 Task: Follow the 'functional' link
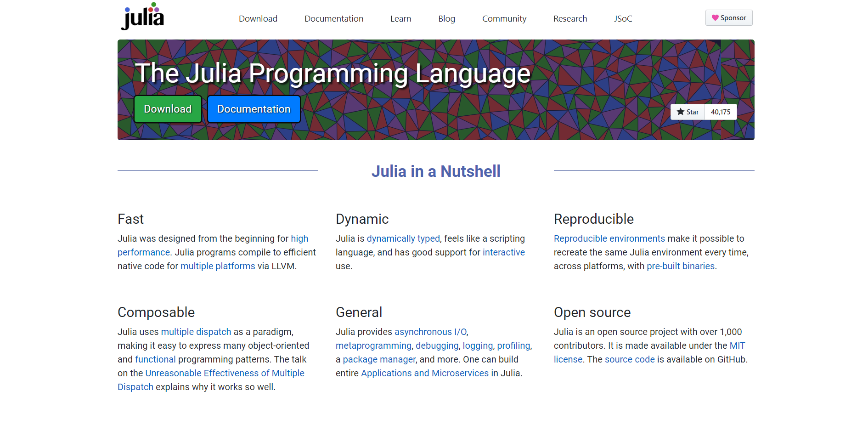(x=155, y=359)
